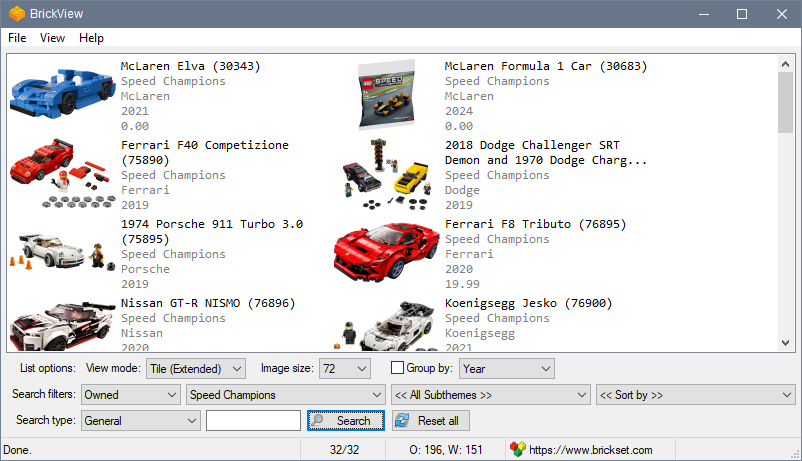Viewport: 802px width, 461px height.
Task: Expand the All Subthemes filter dropdown
Action: pyautogui.click(x=490, y=395)
